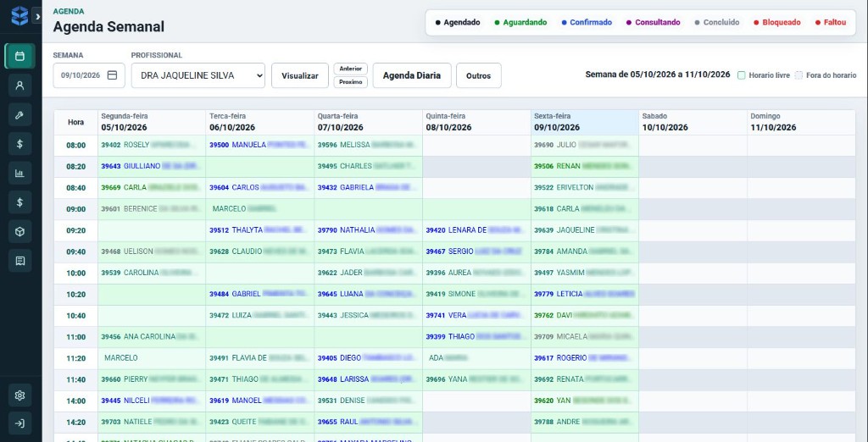Click the app cube logo

tap(19, 16)
